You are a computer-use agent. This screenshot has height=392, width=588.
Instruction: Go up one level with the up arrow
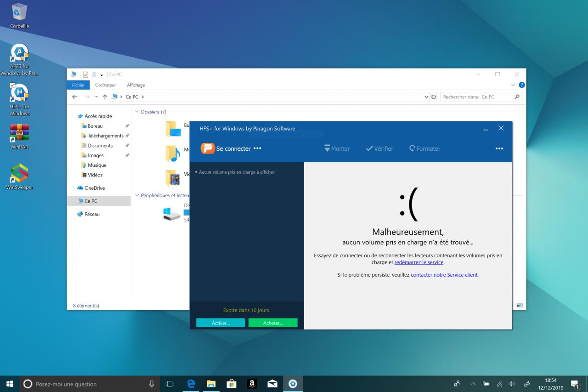click(105, 97)
